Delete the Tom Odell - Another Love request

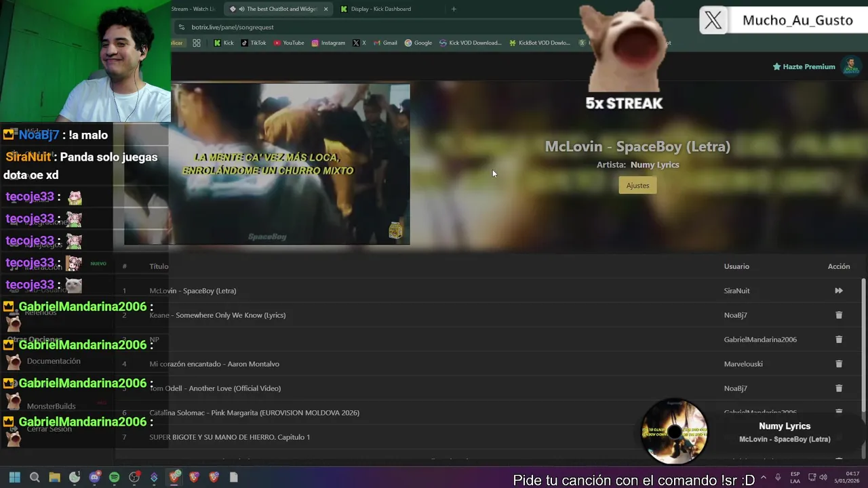839,388
